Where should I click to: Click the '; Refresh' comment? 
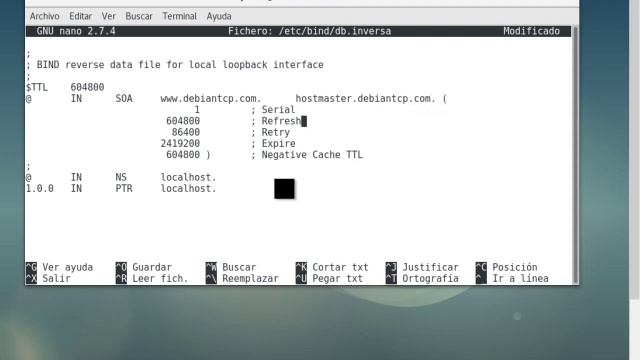coord(276,121)
